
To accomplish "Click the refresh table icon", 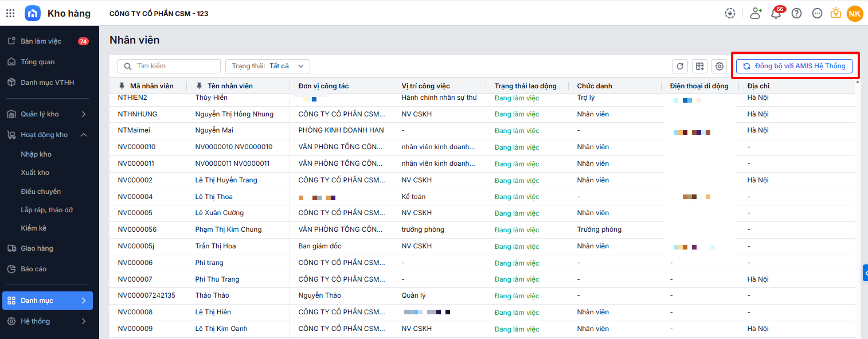I will [680, 67].
